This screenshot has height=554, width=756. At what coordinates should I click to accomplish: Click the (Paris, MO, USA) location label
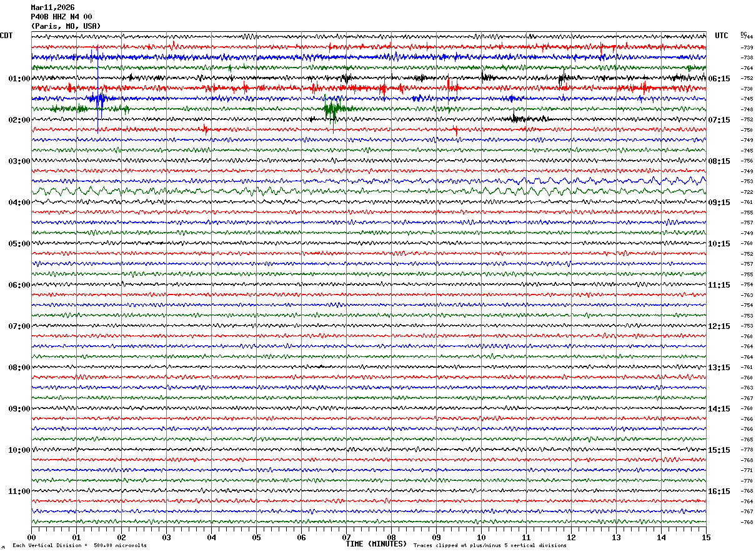66,26
